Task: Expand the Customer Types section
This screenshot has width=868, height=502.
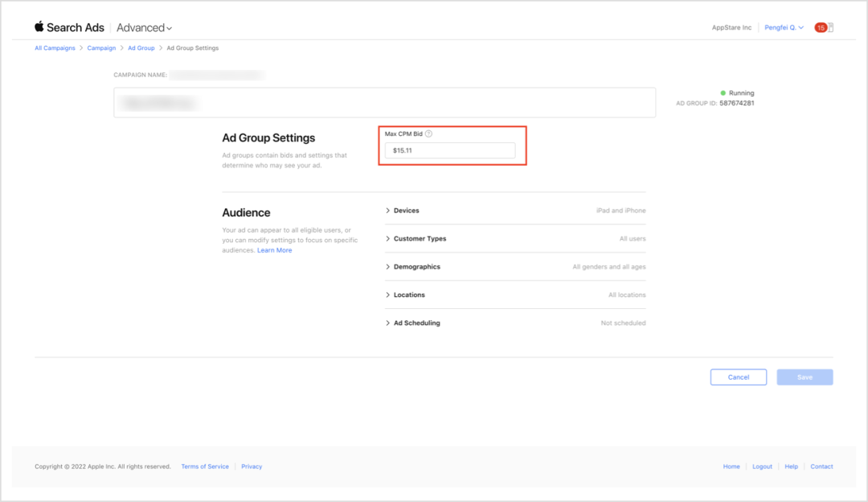Action: 420,239
